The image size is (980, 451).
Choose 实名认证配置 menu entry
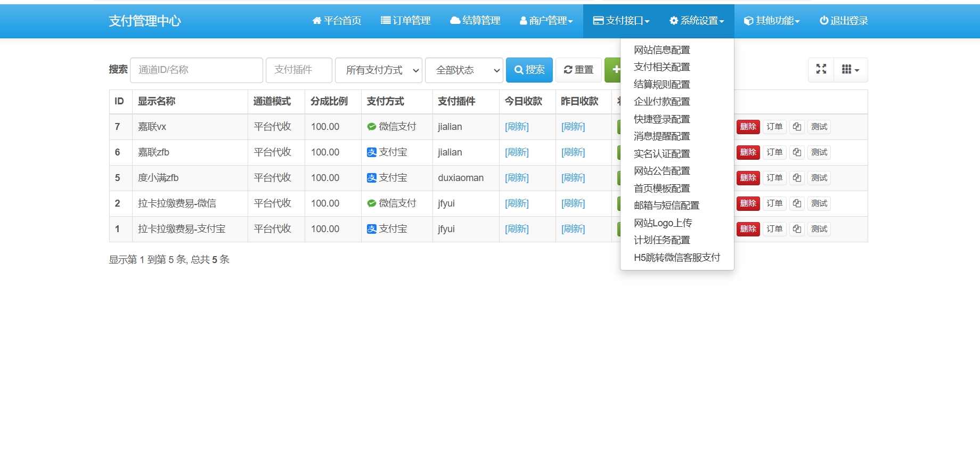coord(661,154)
